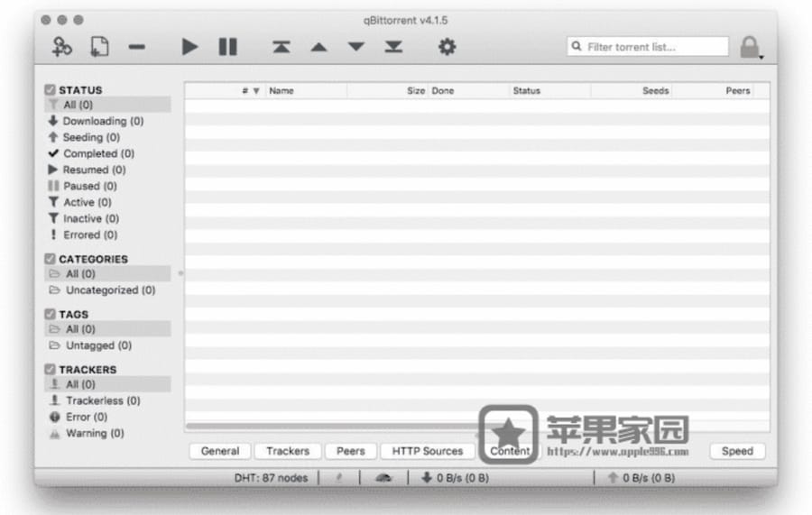The width and height of the screenshot is (812, 515).
Task: Move torrent to top of queue
Action: click(x=281, y=47)
